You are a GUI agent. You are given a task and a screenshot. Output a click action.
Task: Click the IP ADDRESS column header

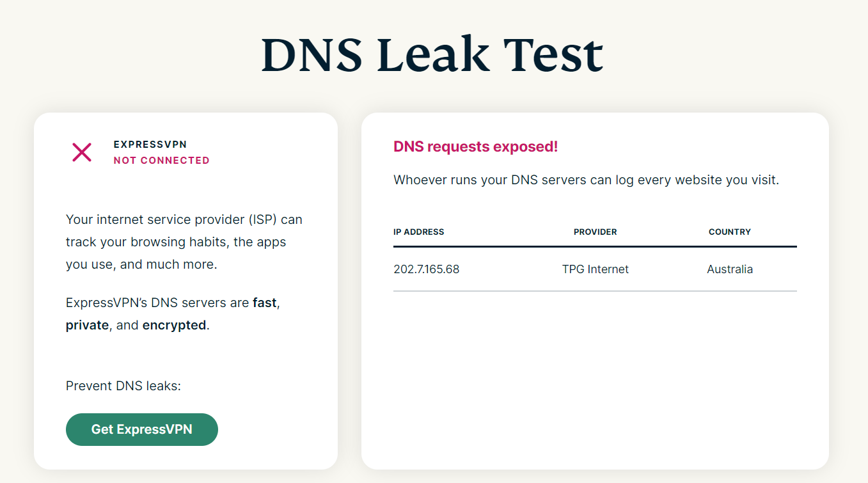point(418,232)
